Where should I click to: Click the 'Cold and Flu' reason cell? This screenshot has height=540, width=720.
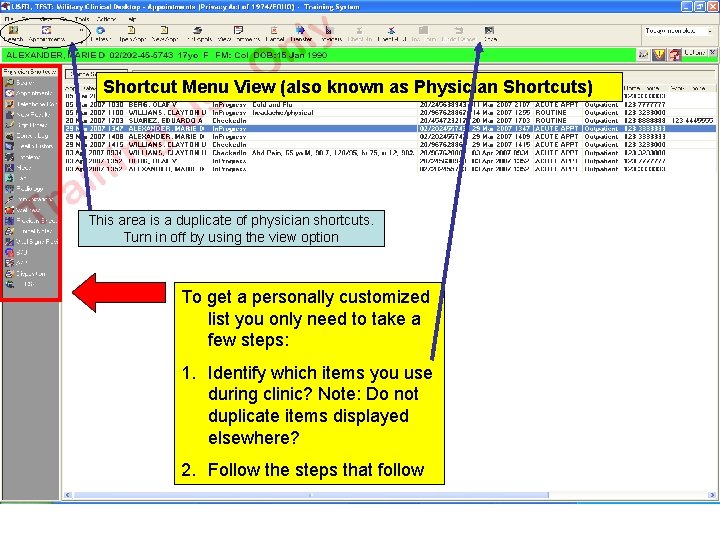click(272, 105)
